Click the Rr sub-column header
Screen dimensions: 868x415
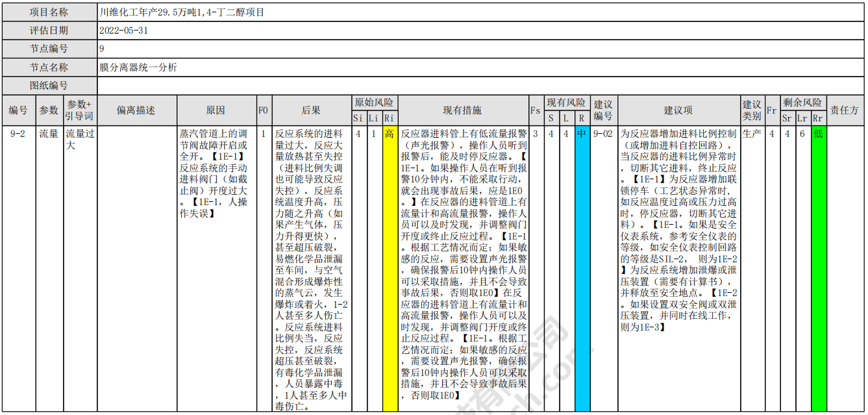tap(819, 118)
